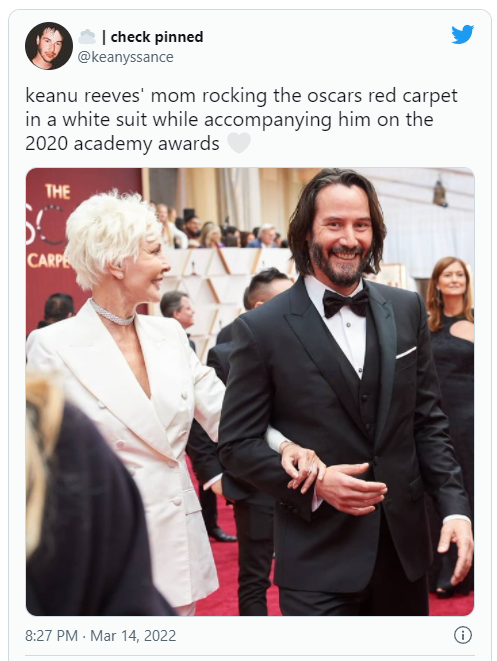This screenshot has width=497, height=661.
Task: Click the white heart emoji in tweet
Action: click(x=239, y=143)
